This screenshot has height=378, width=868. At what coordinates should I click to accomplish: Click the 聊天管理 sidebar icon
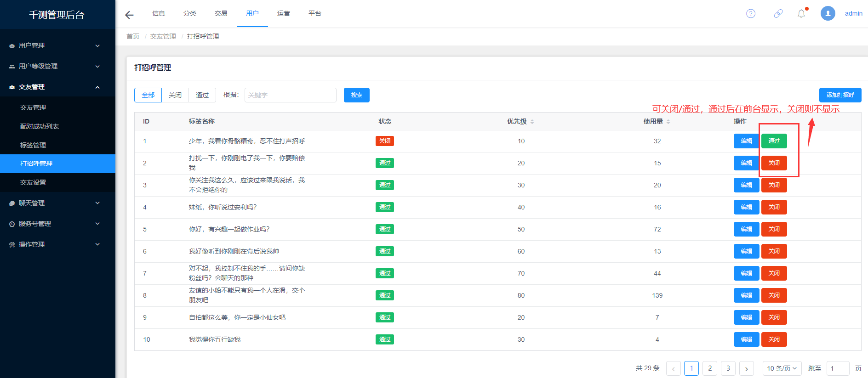pyautogui.click(x=12, y=203)
